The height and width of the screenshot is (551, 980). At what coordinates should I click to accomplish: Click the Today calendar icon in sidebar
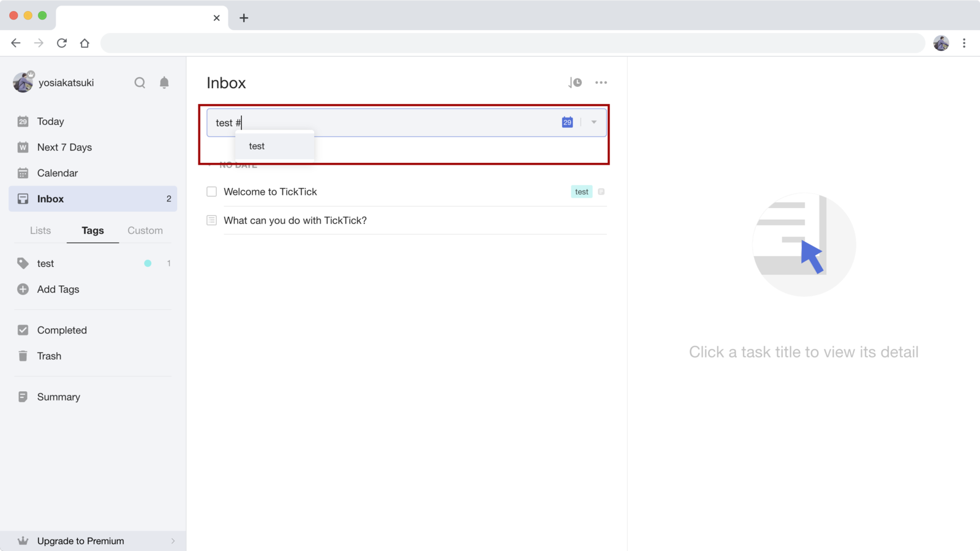23,121
